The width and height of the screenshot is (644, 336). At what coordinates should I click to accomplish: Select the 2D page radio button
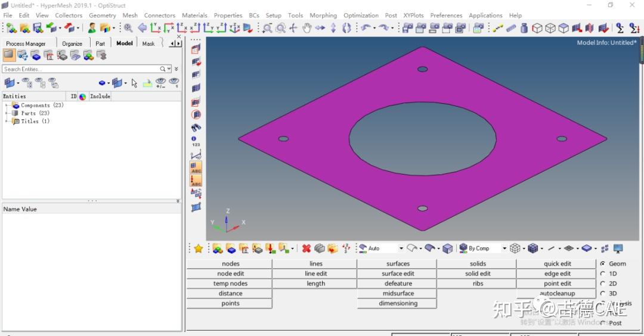coord(603,284)
